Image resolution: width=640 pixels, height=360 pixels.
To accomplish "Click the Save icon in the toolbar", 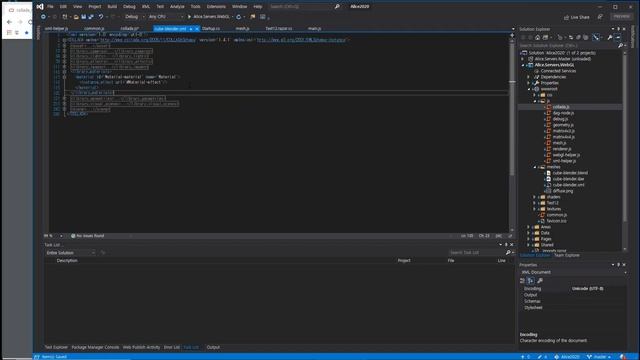I will (x=84, y=17).
